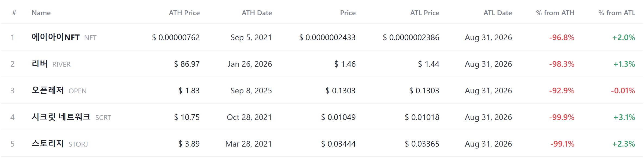Sort by ATH Price column header
644x158 pixels.
[x=184, y=13]
